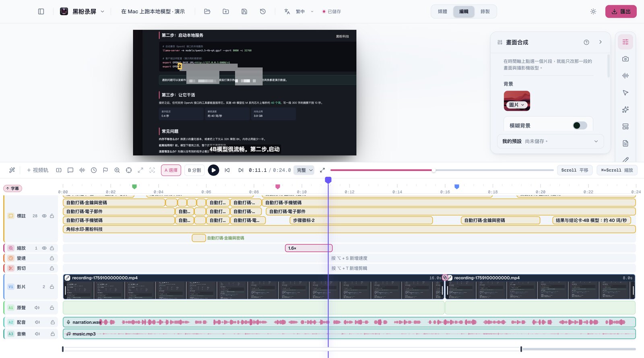Save project with the floppy disk icon

(x=244, y=12)
